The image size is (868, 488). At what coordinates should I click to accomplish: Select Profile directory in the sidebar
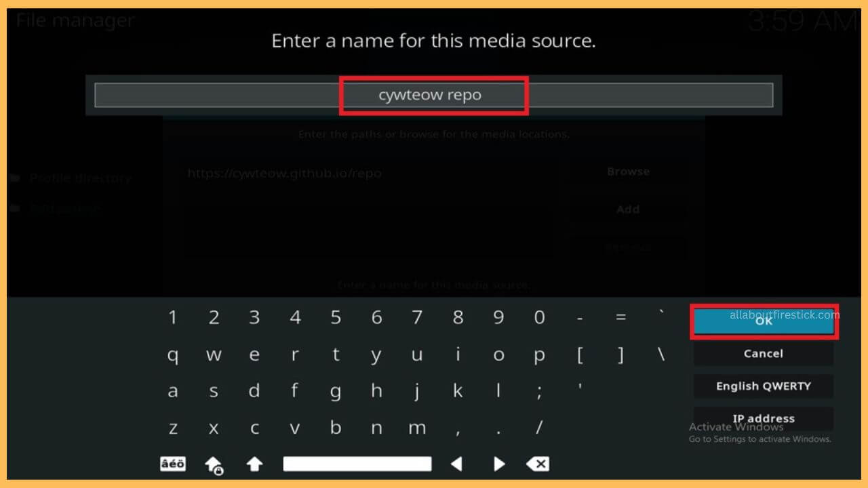point(81,177)
